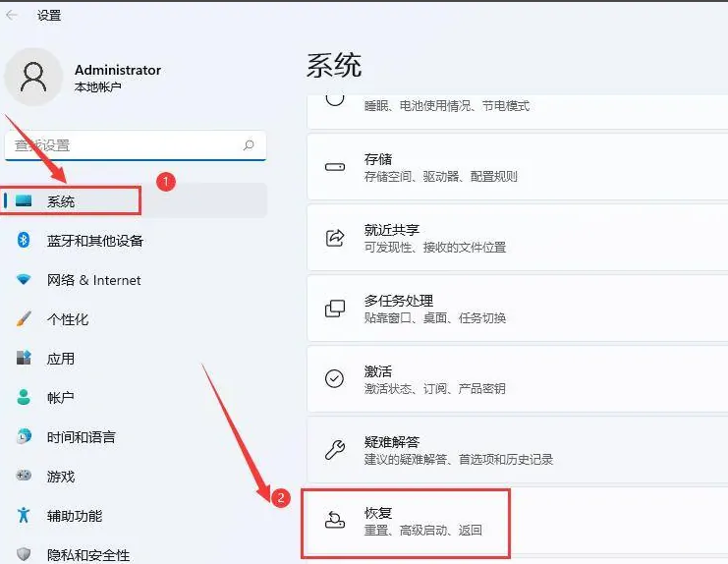Screen dimensions: 728x564
Task: Click the activation checkmark circle icon
Action: [335, 379]
